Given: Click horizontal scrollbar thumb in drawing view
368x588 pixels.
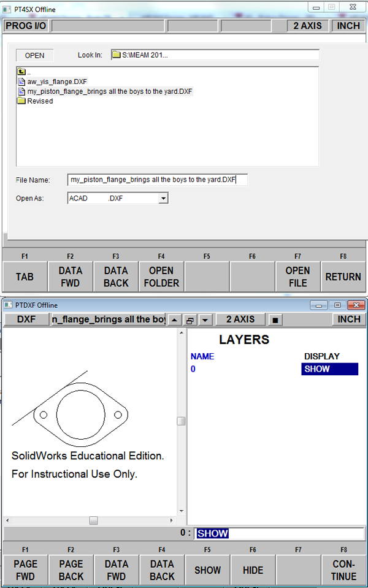Looking at the screenshot, I should (x=93, y=521).
